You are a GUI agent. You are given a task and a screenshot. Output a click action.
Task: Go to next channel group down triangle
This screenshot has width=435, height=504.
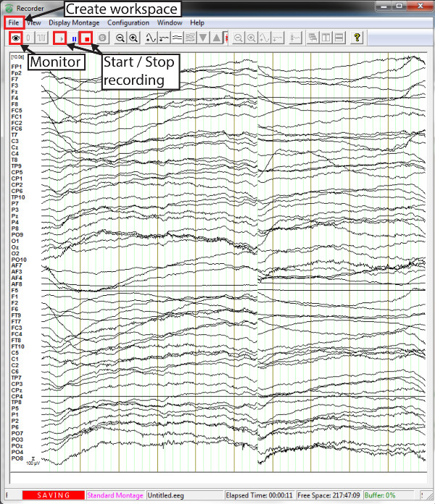[203, 38]
